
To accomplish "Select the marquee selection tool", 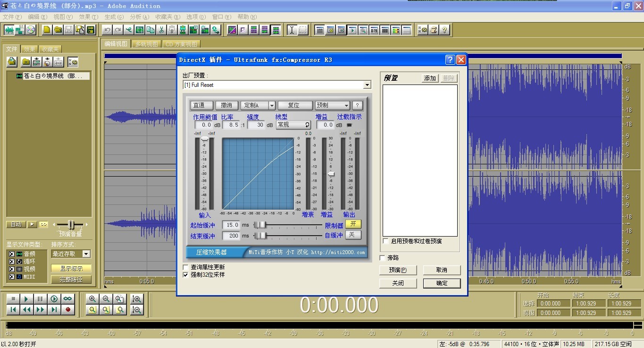I will pyautogui.click(x=303, y=30).
